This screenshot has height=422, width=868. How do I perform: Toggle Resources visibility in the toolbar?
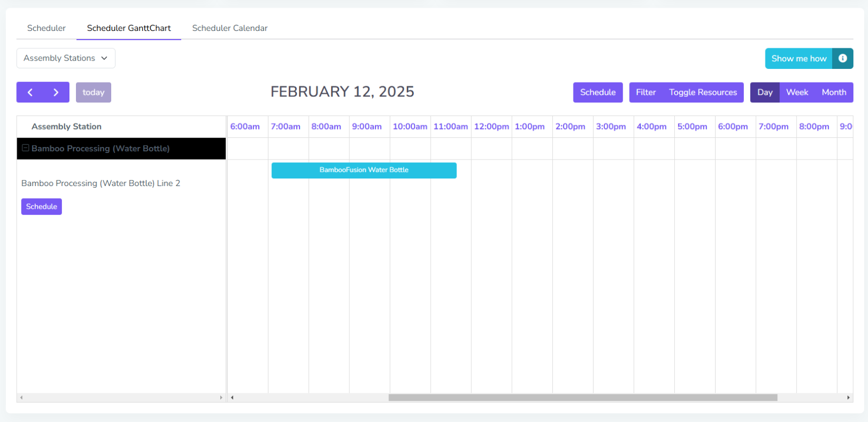[x=703, y=92]
